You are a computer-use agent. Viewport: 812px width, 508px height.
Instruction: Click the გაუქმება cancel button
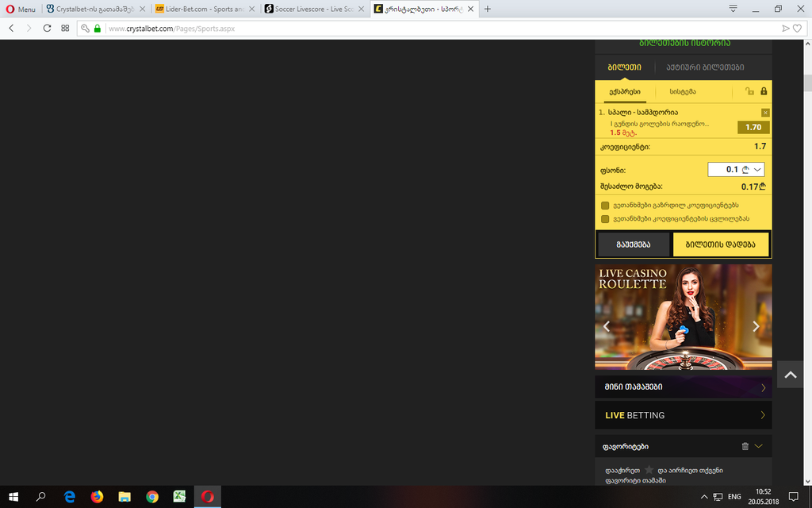click(x=634, y=244)
